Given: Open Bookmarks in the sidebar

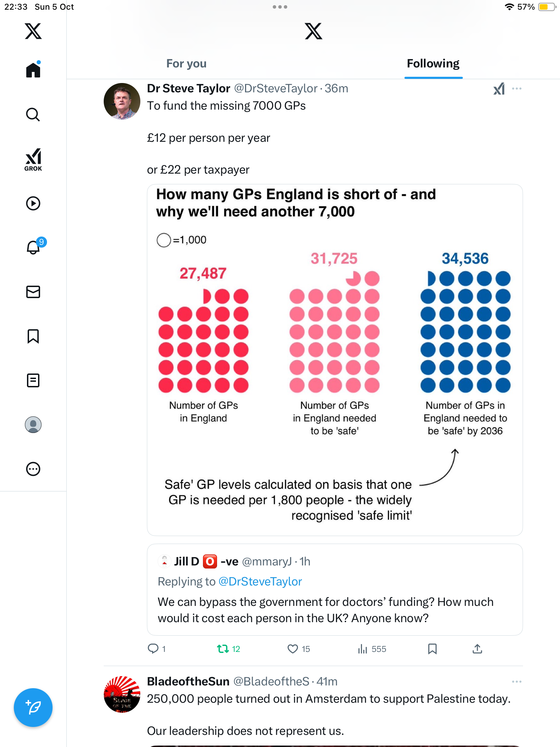Looking at the screenshot, I should (33, 336).
